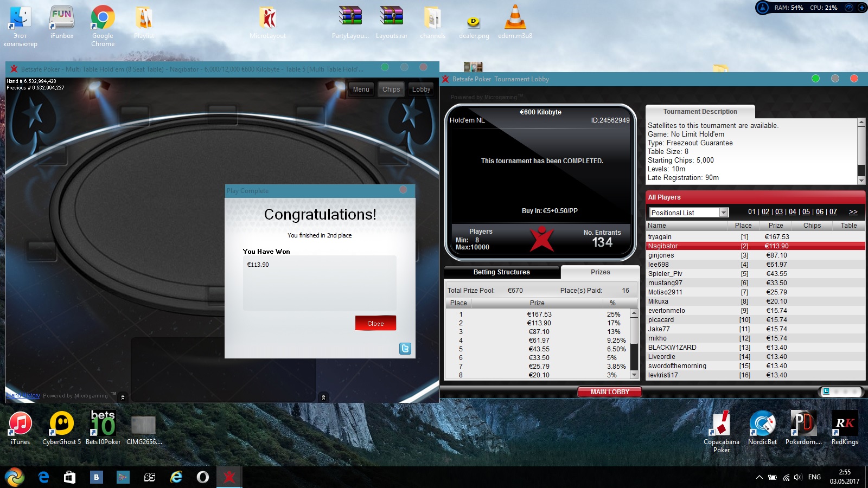This screenshot has width=868, height=488.
Task: Go to players page 07
Action: [x=833, y=212]
